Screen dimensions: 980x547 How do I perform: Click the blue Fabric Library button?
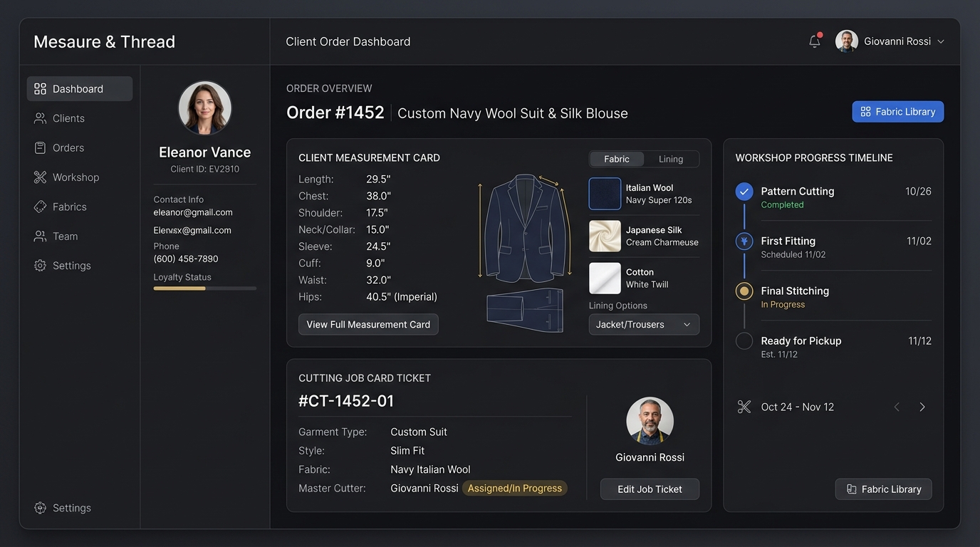coord(898,112)
